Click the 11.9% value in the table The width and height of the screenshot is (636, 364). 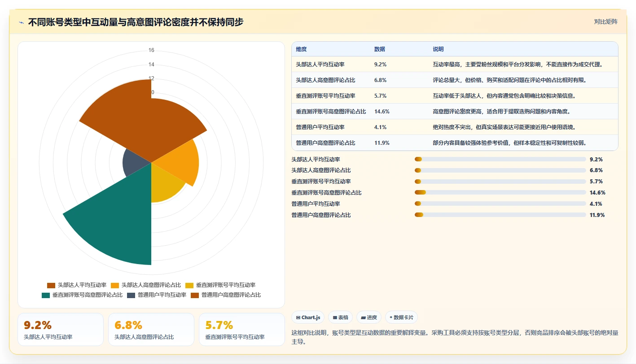click(382, 143)
